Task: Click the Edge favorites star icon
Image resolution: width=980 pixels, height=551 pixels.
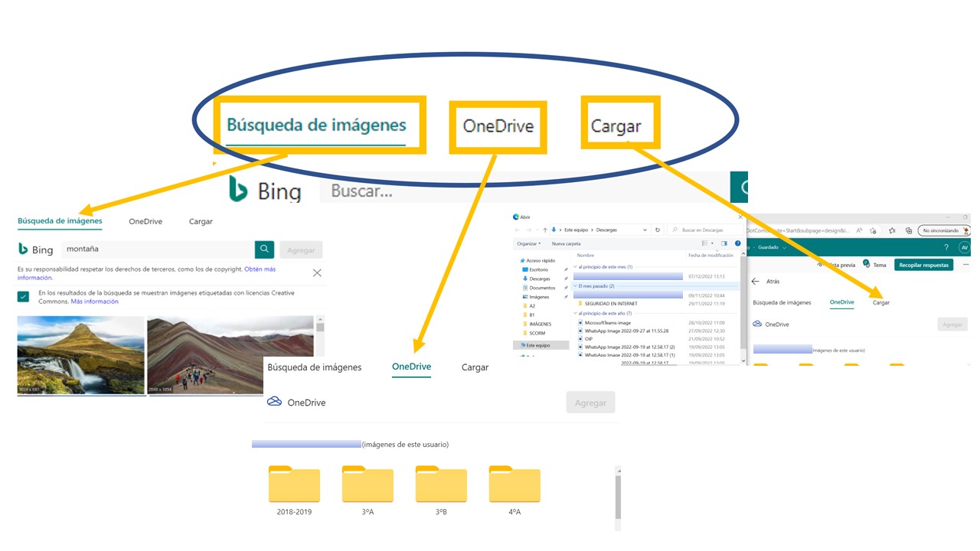Action: pyautogui.click(x=892, y=230)
